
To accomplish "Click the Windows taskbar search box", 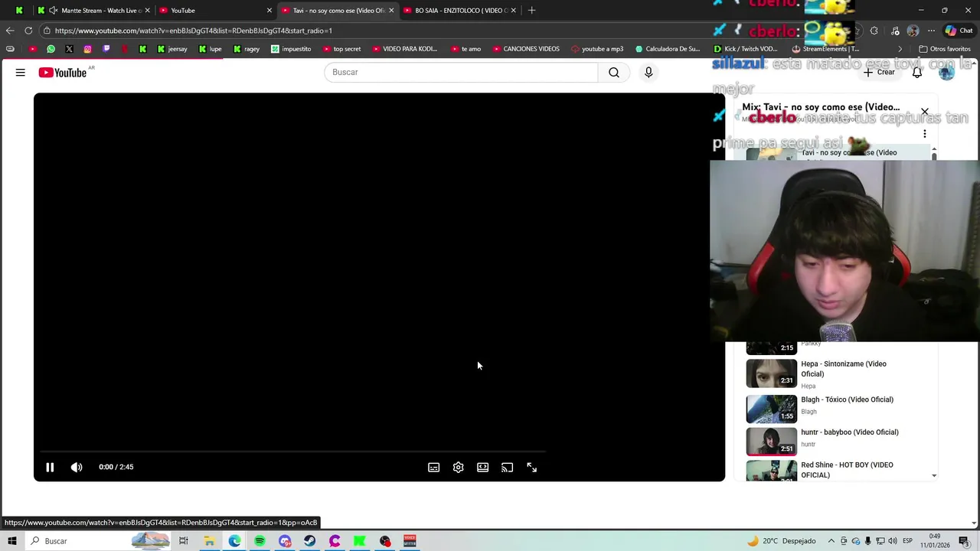I will tap(98, 541).
